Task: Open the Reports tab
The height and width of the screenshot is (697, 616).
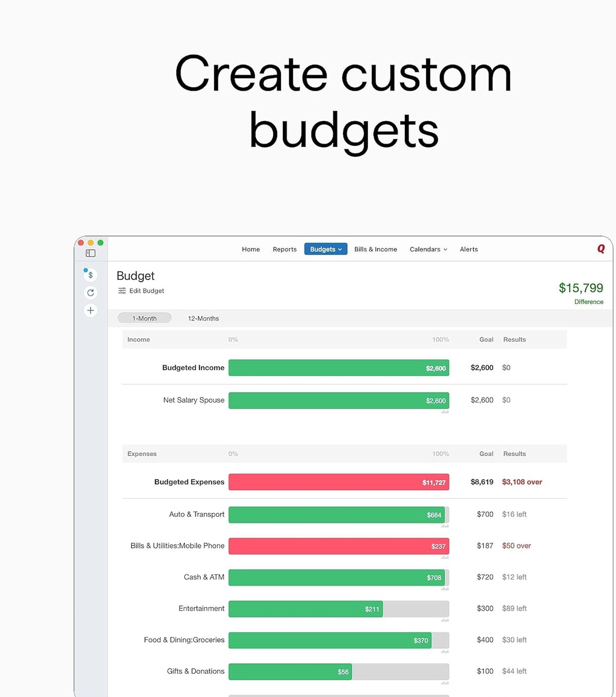Action: coord(285,249)
